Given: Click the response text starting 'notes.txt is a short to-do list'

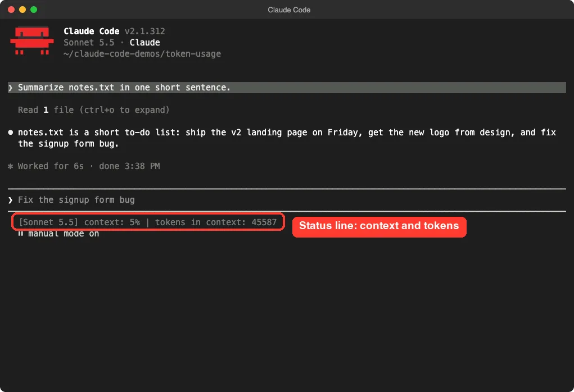Looking at the screenshot, I should pos(287,138).
